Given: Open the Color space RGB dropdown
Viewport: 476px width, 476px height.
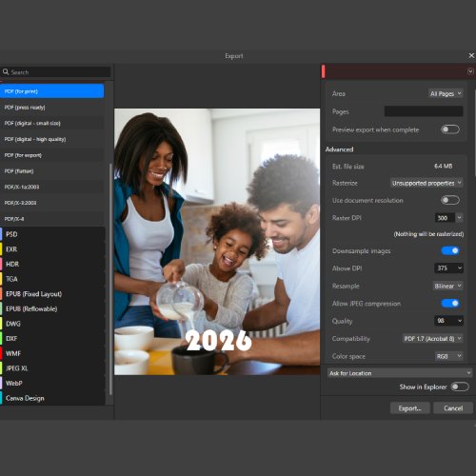Looking at the screenshot, I should [448, 356].
